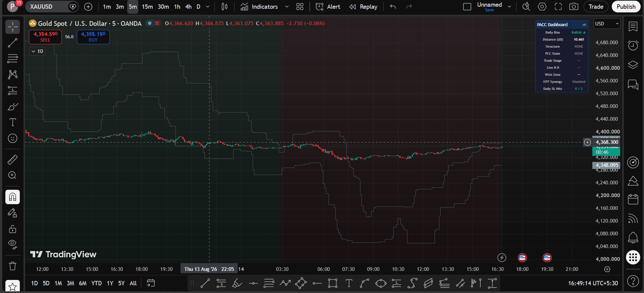The height and width of the screenshot is (293, 644).
Task: Switch to D daily timeframe
Action: 198,7
